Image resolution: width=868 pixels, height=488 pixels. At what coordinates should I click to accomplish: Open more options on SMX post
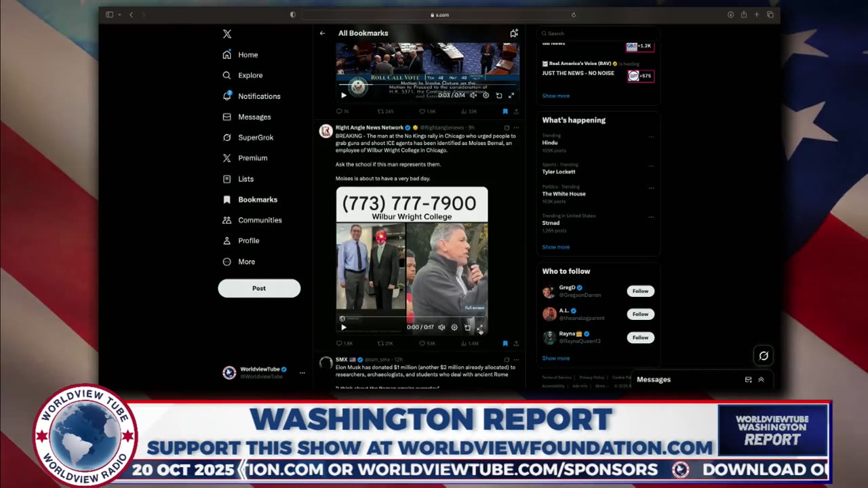pyautogui.click(x=516, y=359)
